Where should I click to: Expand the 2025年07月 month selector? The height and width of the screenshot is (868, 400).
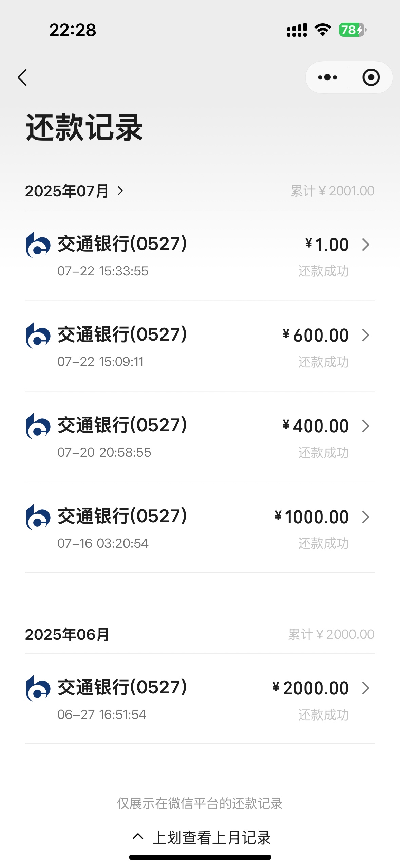click(75, 191)
